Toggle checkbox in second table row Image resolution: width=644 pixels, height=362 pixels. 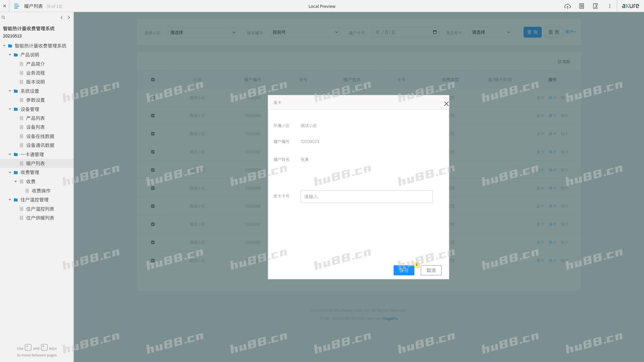point(153,116)
